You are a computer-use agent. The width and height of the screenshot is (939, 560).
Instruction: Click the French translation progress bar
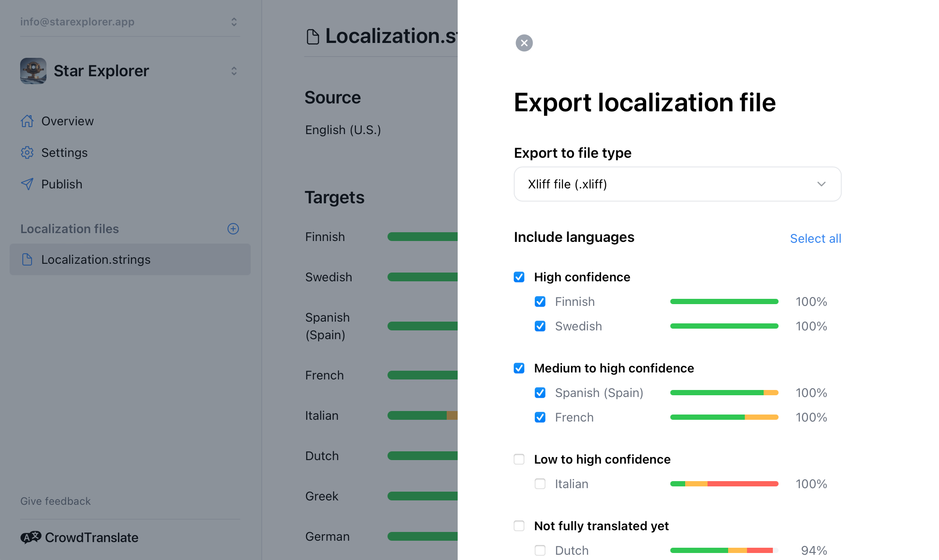click(724, 417)
